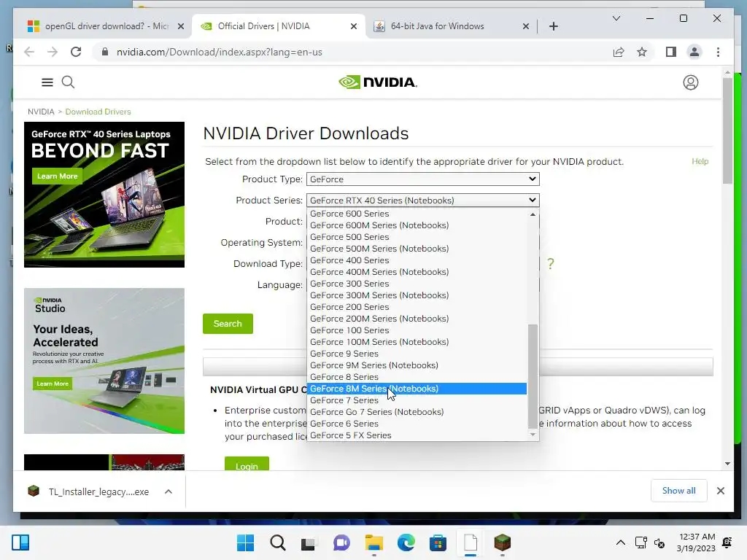The height and width of the screenshot is (560, 747).
Task: Share this page via share icon
Action: (x=619, y=52)
